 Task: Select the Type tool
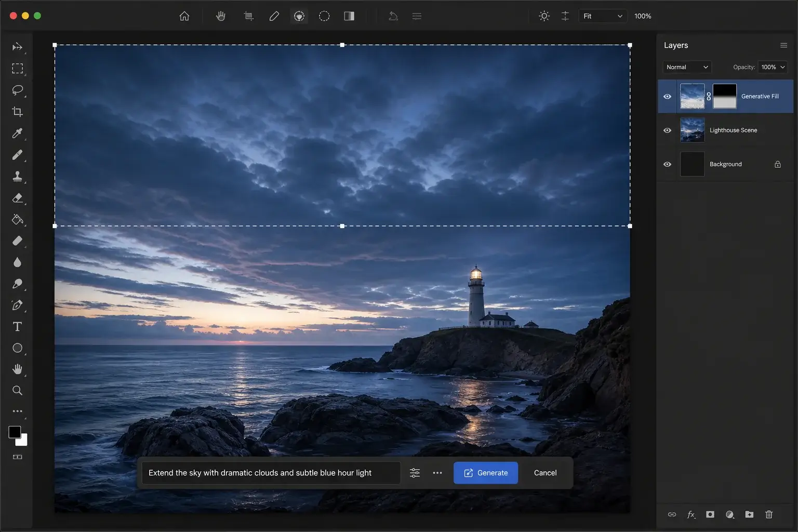point(18,327)
